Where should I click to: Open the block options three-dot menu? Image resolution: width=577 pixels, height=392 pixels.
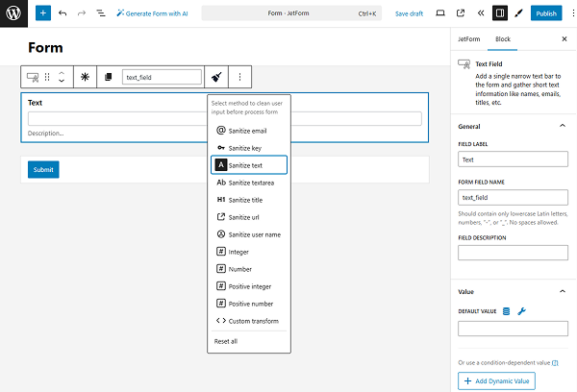(x=239, y=77)
